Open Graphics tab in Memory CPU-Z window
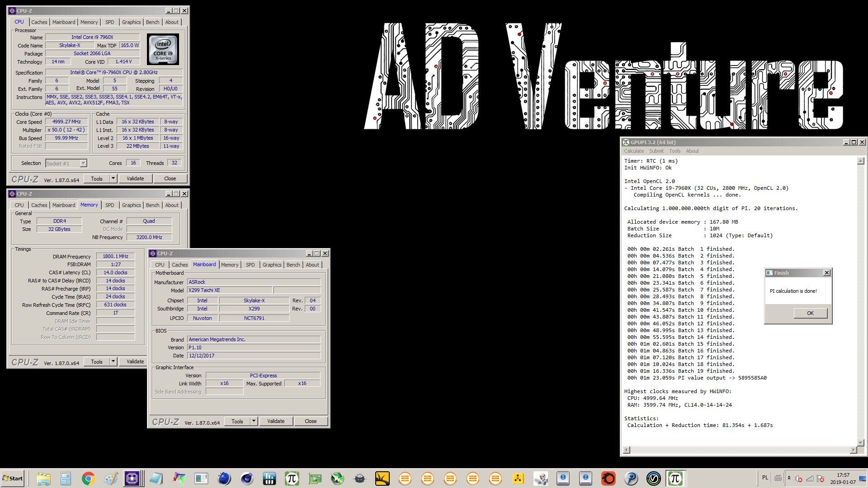The width and height of the screenshot is (868, 488). (x=132, y=205)
